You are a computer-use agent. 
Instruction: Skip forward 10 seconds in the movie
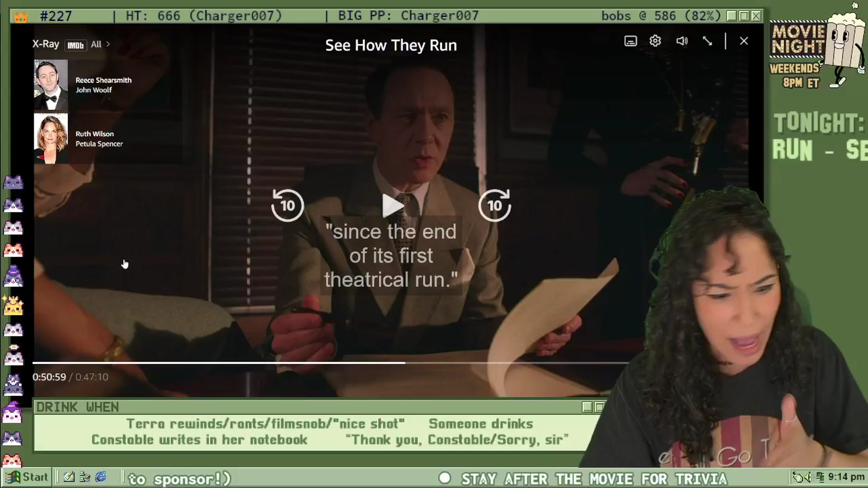click(x=495, y=206)
